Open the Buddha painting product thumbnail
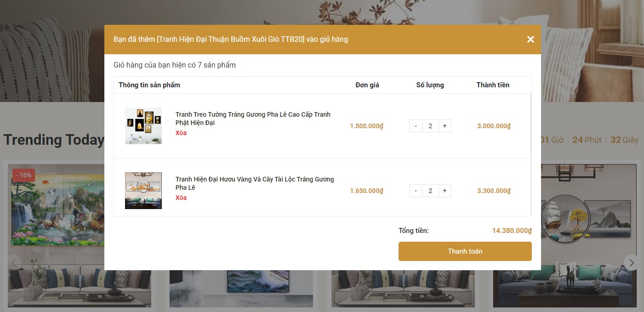The image size is (644, 312). (x=143, y=126)
